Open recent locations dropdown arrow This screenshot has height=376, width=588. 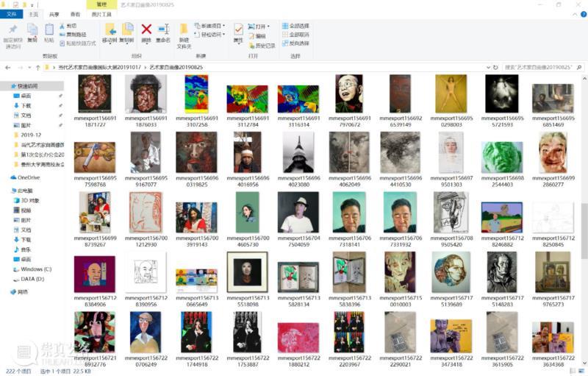coord(29,68)
